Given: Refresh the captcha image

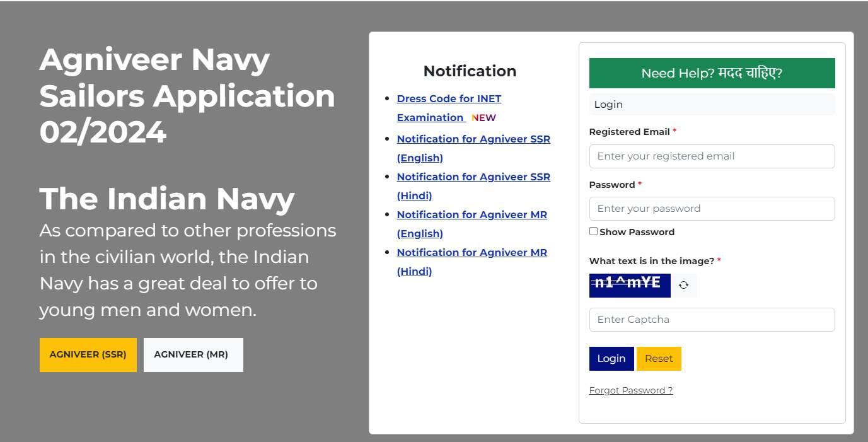Looking at the screenshot, I should pyautogui.click(x=683, y=285).
